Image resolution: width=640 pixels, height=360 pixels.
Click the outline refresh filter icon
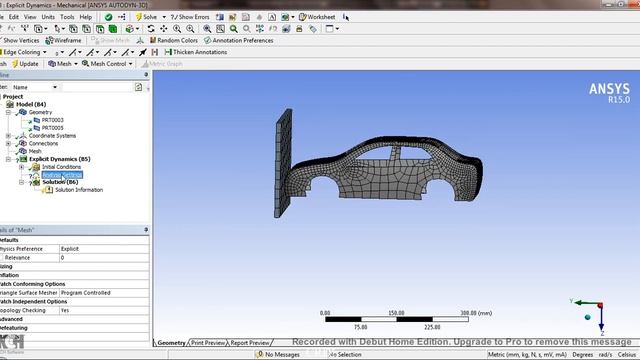point(138,87)
